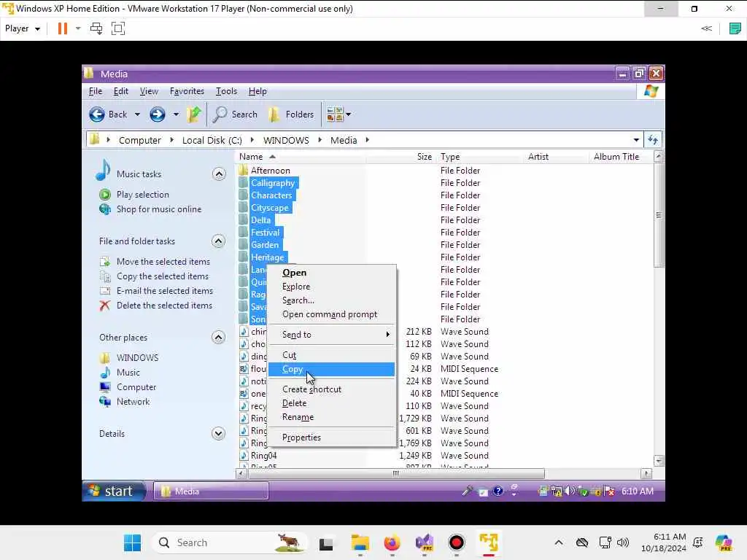Collapse the File and folder tasks panel
747x560 pixels.
point(218,241)
